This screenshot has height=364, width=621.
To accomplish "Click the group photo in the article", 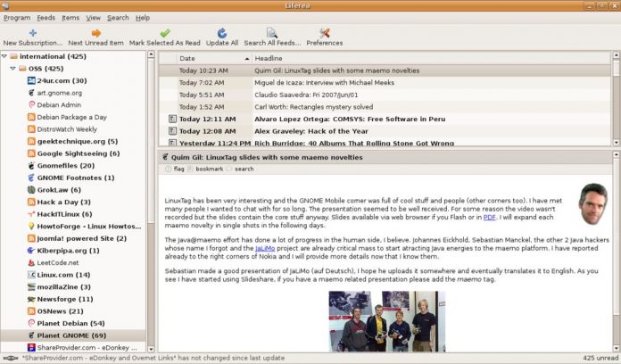I will tap(387, 321).
